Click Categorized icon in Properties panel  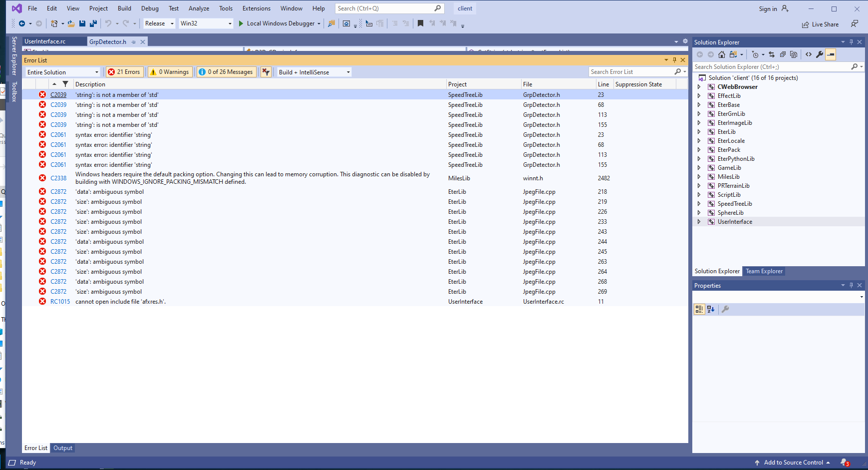pos(699,309)
